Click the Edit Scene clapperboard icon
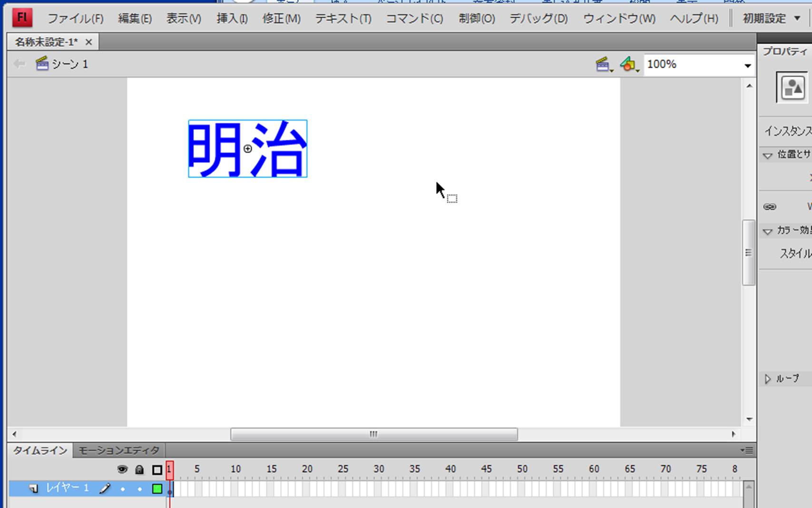 [603, 64]
